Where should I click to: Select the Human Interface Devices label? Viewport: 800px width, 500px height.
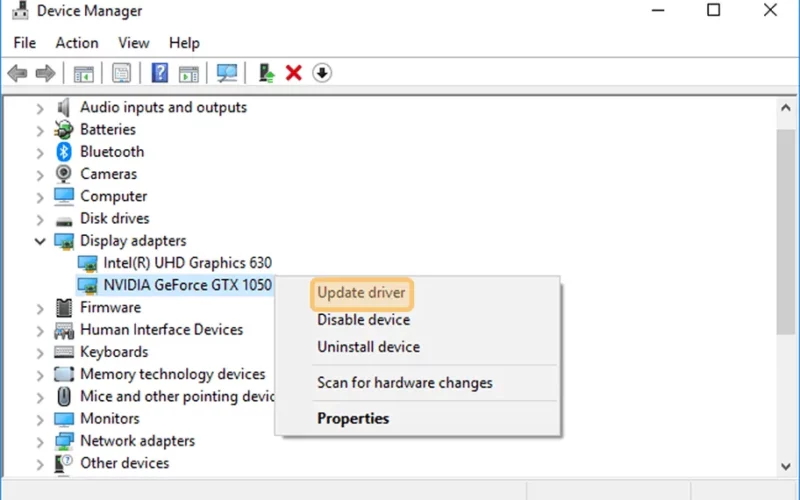tap(161, 330)
